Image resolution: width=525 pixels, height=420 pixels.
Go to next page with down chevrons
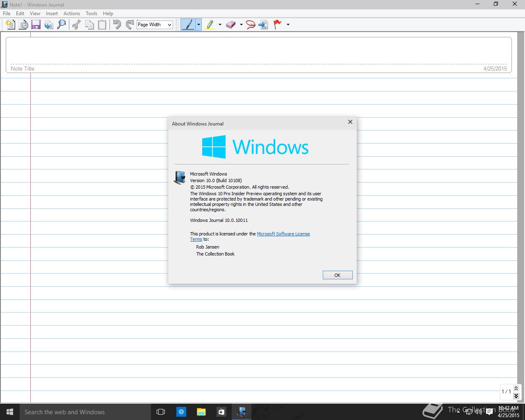(516, 396)
